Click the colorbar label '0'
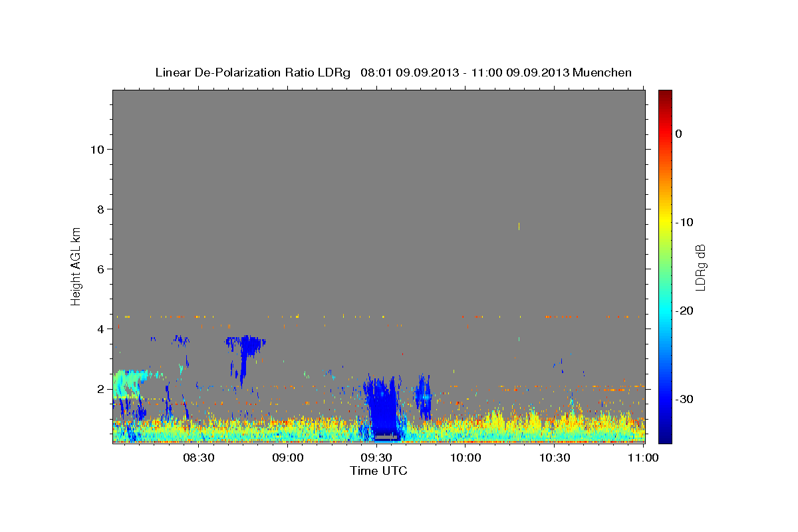 (679, 134)
